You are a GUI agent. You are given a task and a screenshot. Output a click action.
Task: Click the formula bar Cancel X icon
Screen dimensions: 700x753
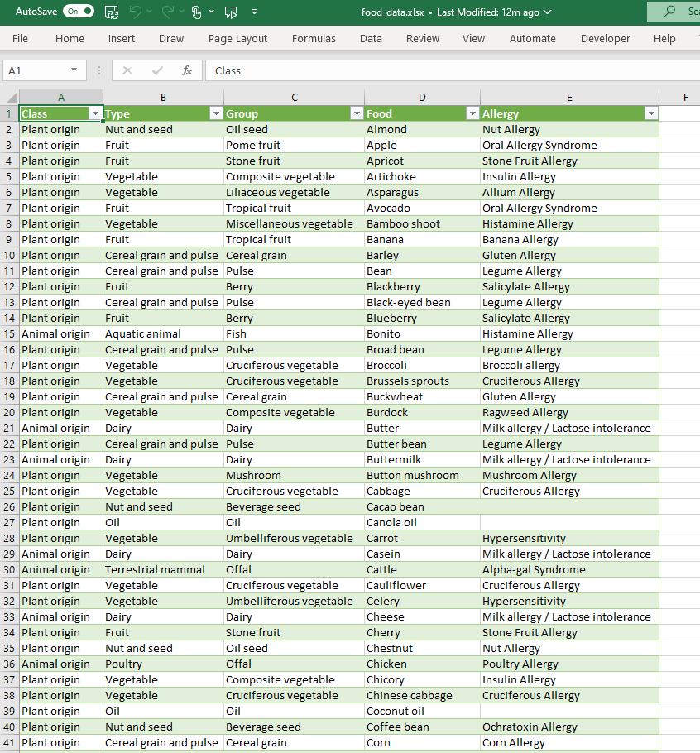coord(127,70)
